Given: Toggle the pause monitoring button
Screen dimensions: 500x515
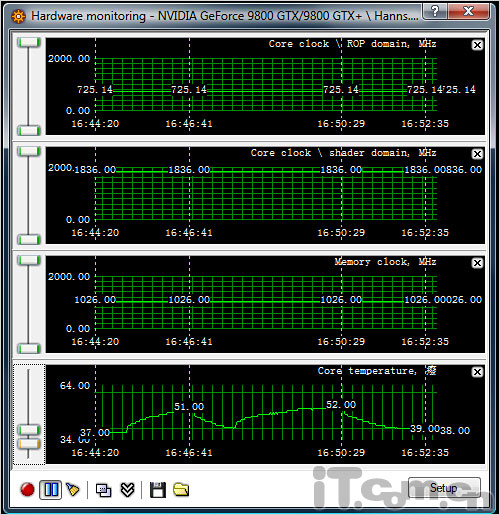Looking at the screenshot, I should pos(51,490).
